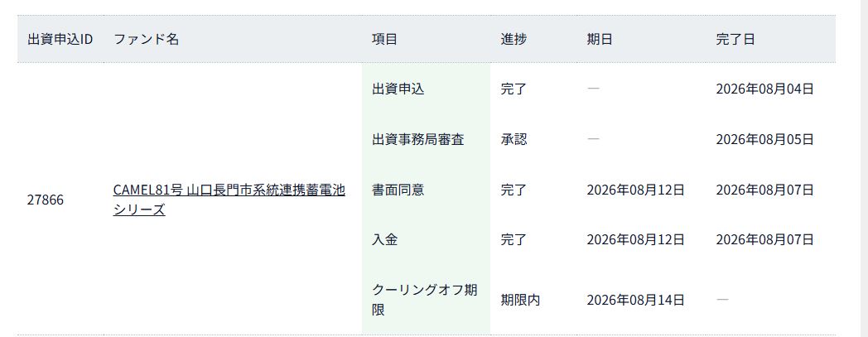
Task: Click the 項目 column header
Action: pyautogui.click(x=384, y=39)
